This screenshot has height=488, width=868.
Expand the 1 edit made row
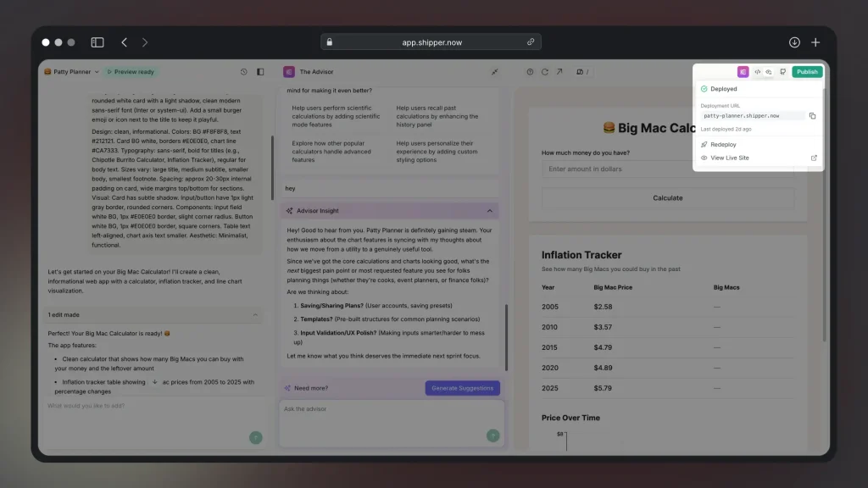tap(153, 315)
